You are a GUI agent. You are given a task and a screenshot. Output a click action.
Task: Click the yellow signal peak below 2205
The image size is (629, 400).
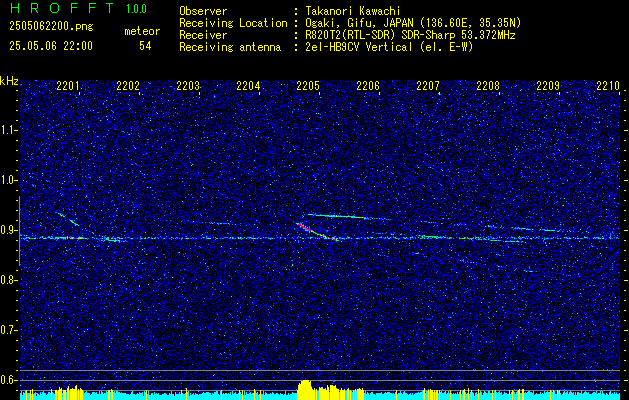coord(305,389)
